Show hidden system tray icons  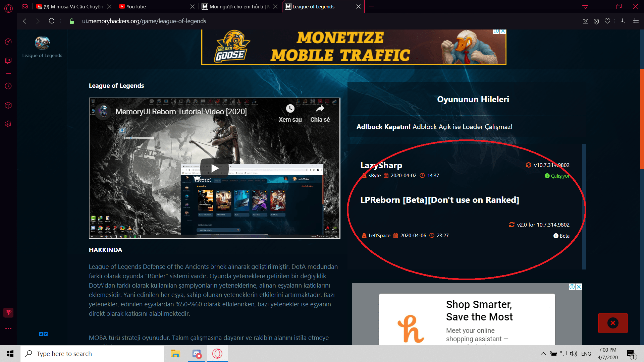543,354
